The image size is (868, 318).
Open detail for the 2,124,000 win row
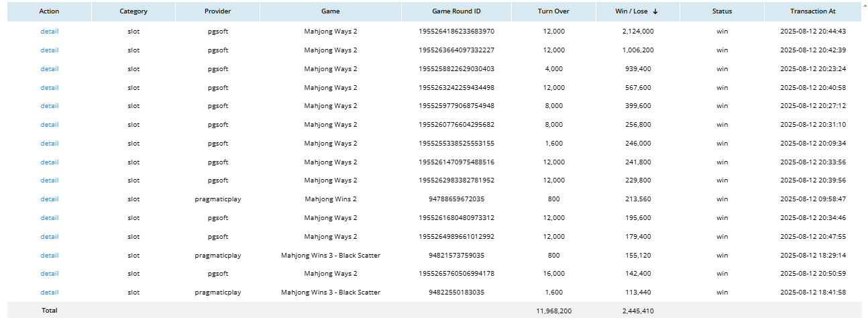pos(49,32)
